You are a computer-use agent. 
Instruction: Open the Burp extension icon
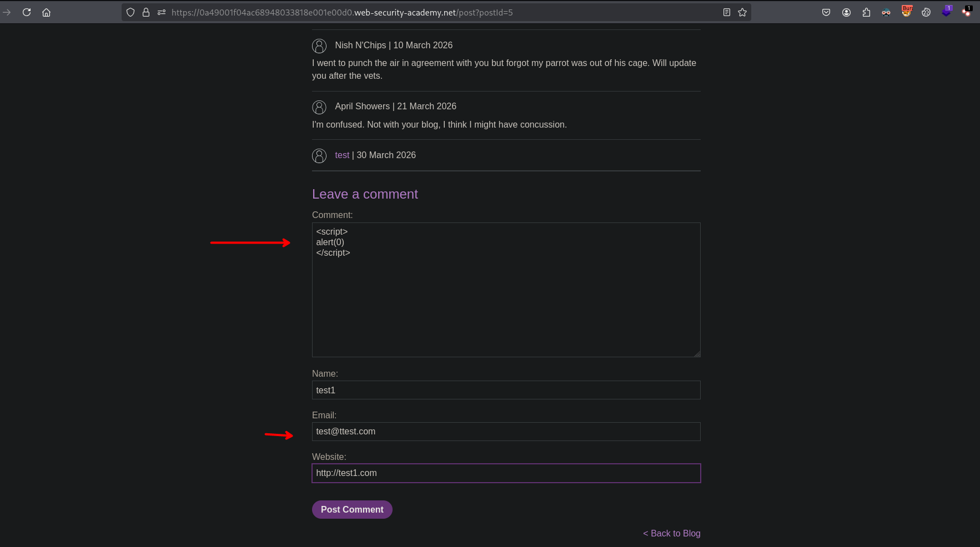click(907, 12)
